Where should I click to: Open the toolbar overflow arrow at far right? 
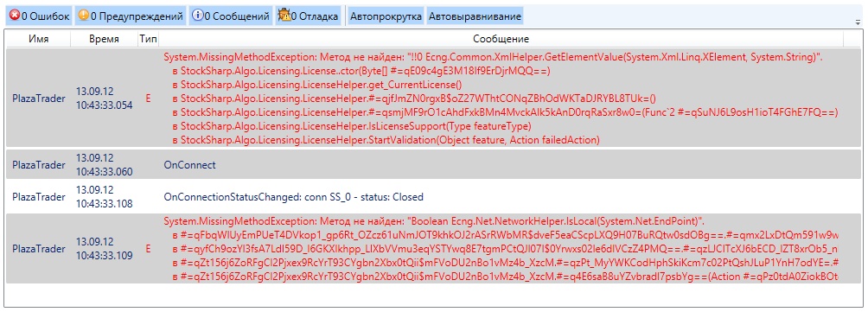tap(858, 22)
